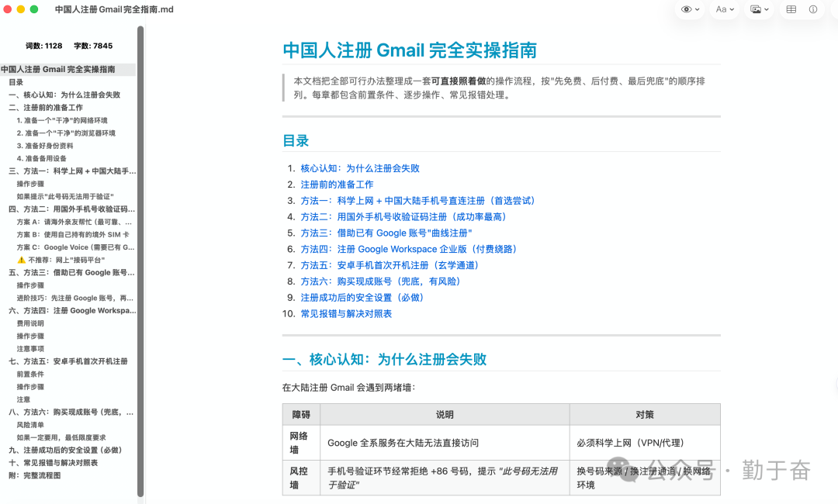Screen dimensions: 838x504
Task: Click the blue 目录 heading in document
Action: pos(296,141)
